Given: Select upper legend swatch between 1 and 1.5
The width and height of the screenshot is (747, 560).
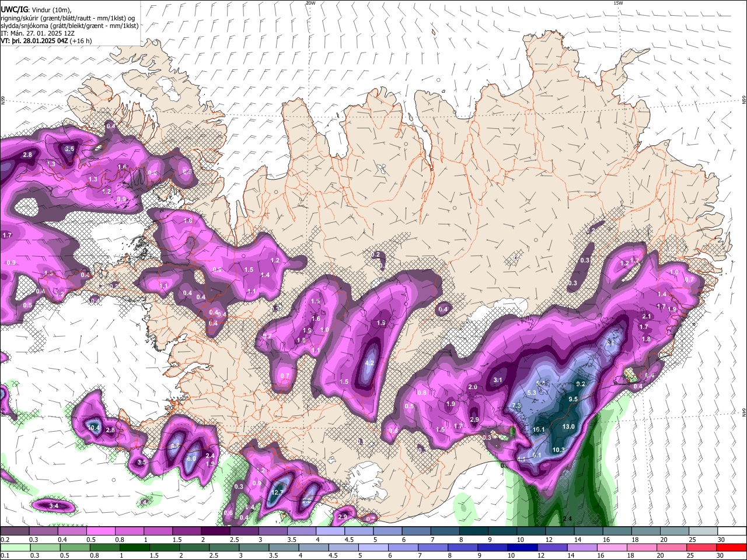Looking at the screenshot, I should [158, 531].
